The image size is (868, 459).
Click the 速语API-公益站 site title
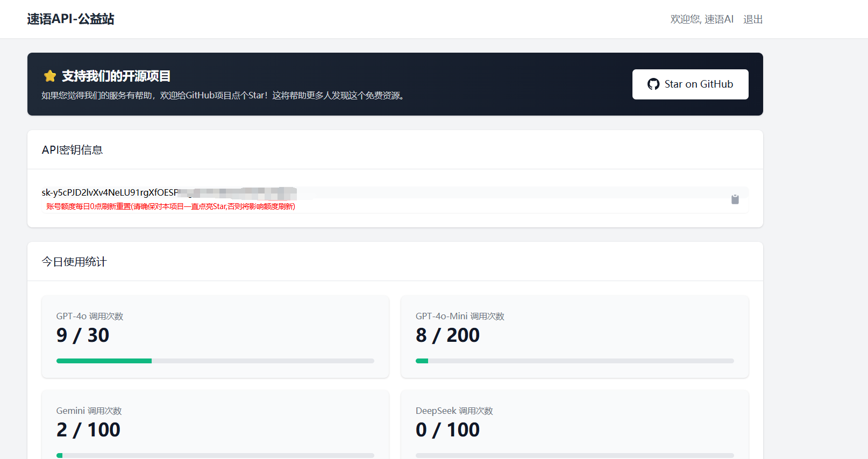pos(70,19)
